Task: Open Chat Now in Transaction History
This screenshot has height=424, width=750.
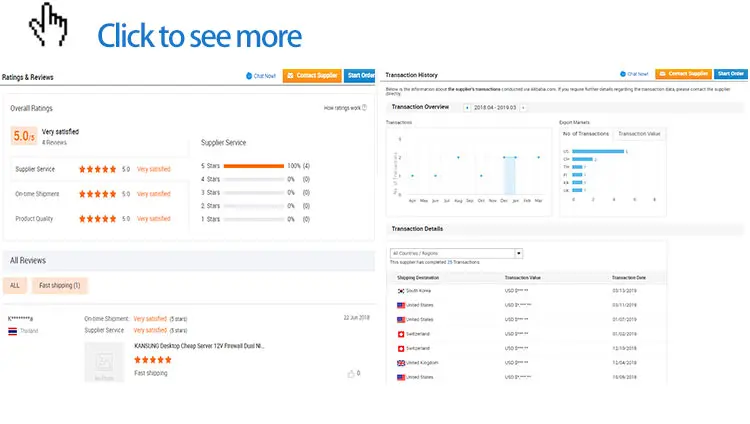Action: [x=635, y=74]
